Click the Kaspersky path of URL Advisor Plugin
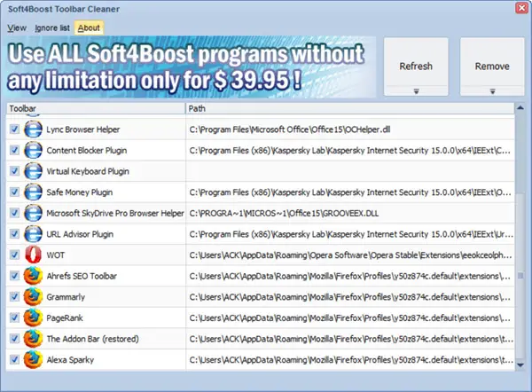This screenshot has width=532, height=392. click(x=350, y=234)
